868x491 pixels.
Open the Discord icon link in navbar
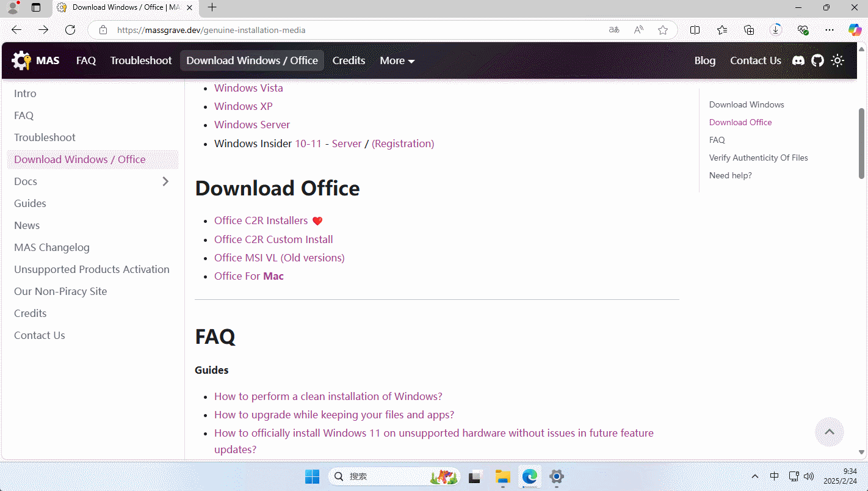pos(798,60)
